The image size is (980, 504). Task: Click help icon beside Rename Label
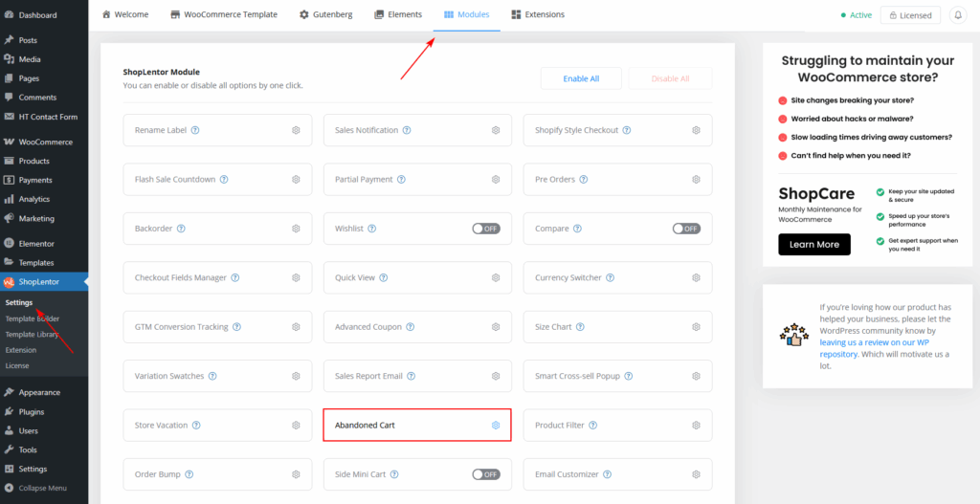pos(195,130)
